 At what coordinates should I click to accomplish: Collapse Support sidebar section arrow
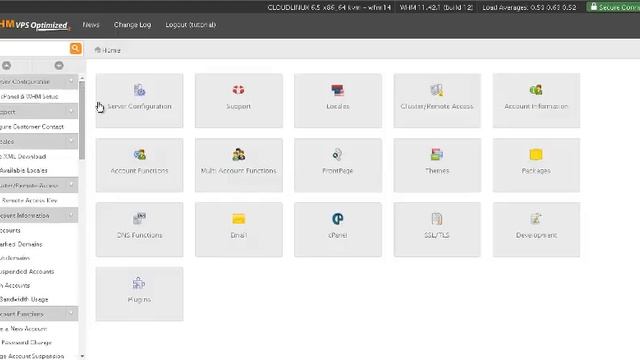pyautogui.click(x=71, y=111)
